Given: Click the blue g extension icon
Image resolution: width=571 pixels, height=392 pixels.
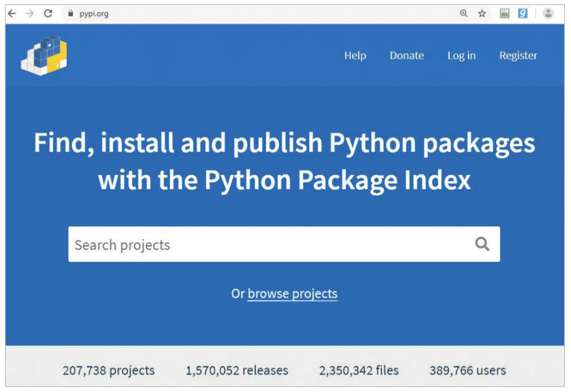Looking at the screenshot, I should (522, 13).
